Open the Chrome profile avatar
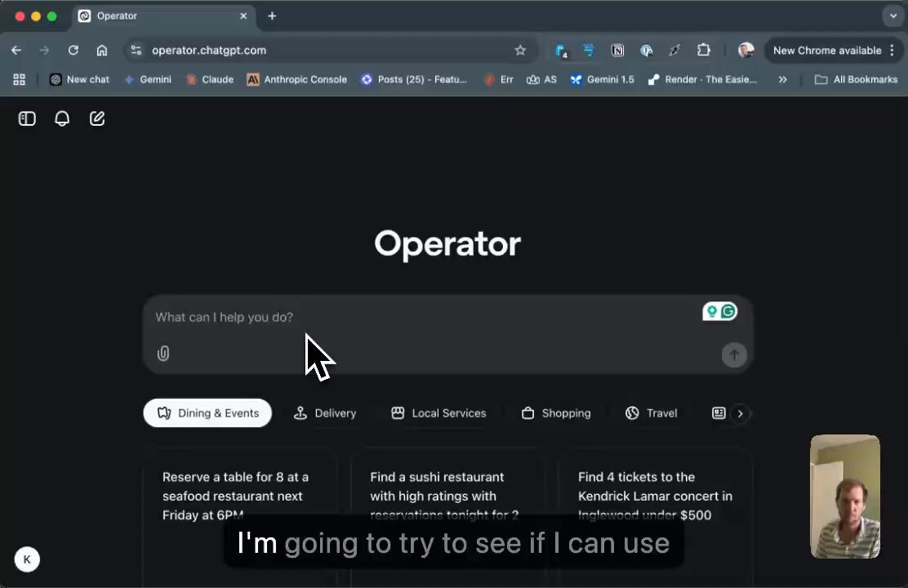The image size is (908, 588). tap(746, 51)
